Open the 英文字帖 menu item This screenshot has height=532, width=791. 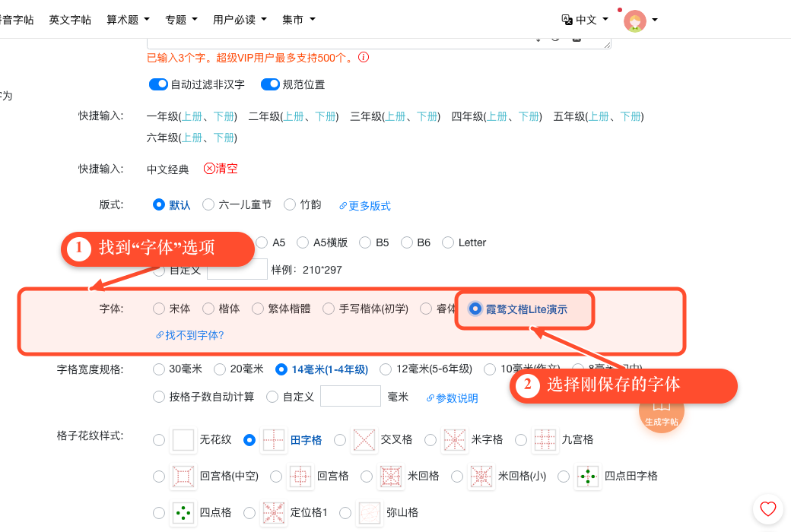70,20
